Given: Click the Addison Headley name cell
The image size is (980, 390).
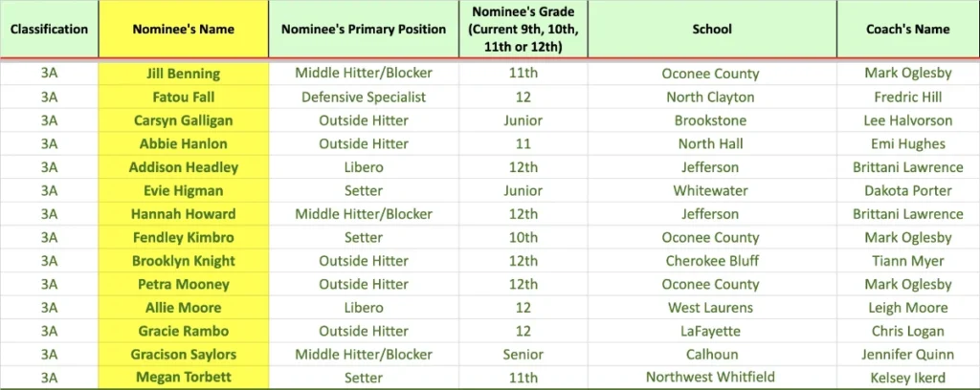Looking at the screenshot, I should pyautogui.click(x=184, y=167).
